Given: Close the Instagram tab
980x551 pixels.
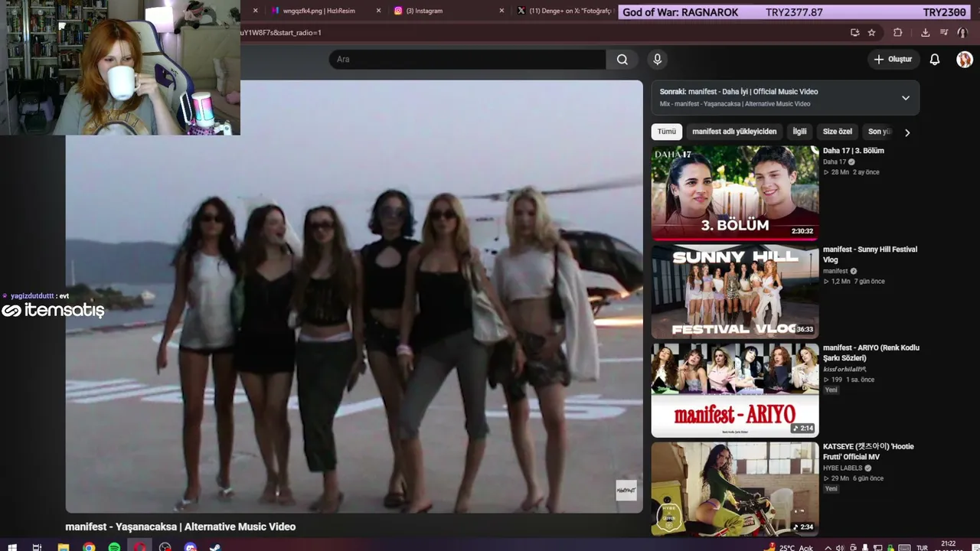Looking at the screenshot, I should [x=501, y=11].
